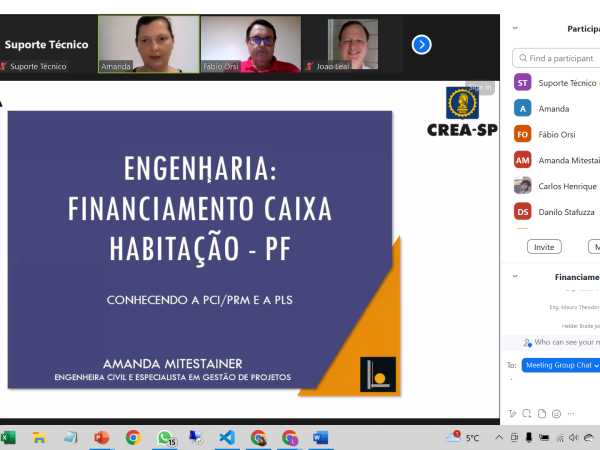Open the remote desktop taskbar icon
The image size is (600, 450).
point(196,437)
